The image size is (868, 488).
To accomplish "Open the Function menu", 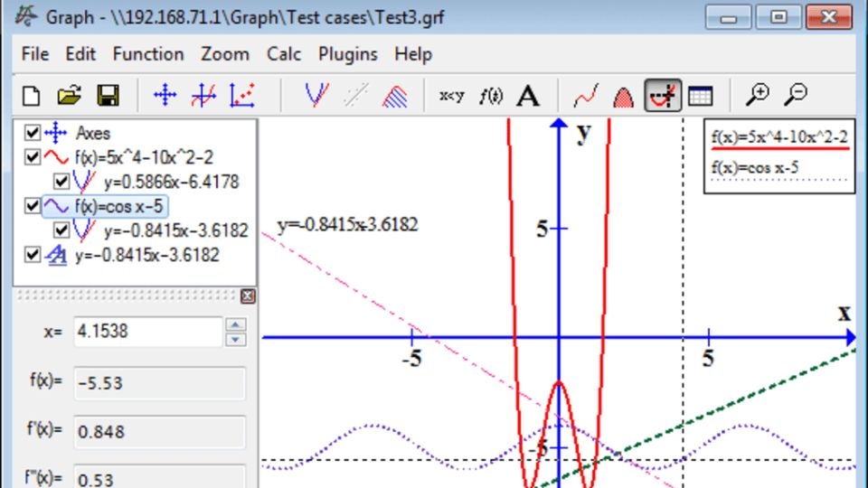I will pyautogui.click(x=147, y=54).
